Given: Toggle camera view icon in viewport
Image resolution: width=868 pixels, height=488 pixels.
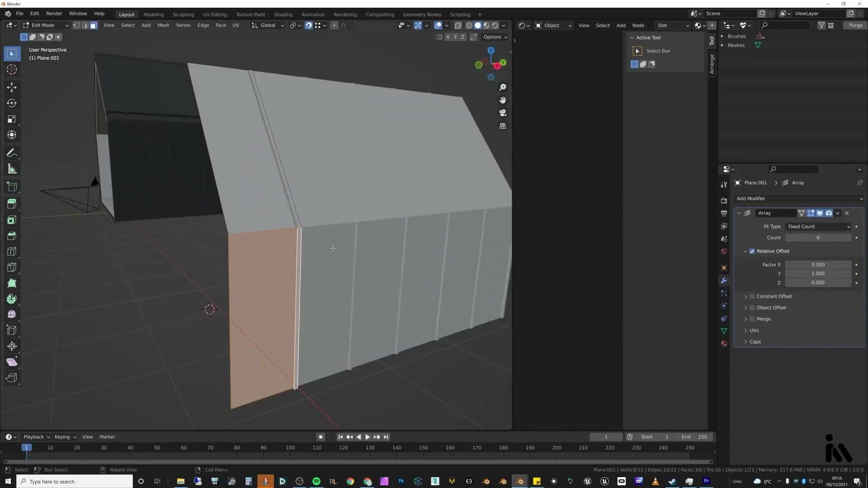Looking at the screenshot, I should pyautogui.click(x=502, y=113).
